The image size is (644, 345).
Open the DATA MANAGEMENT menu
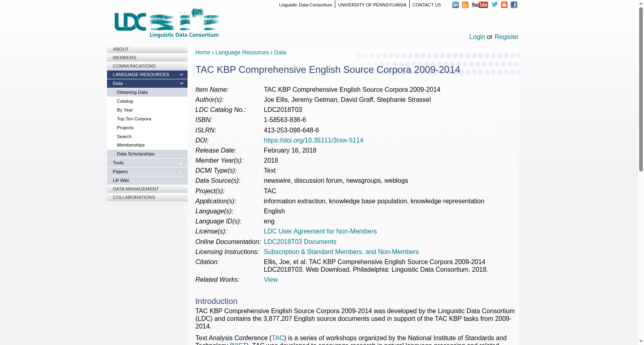(147, 189)
